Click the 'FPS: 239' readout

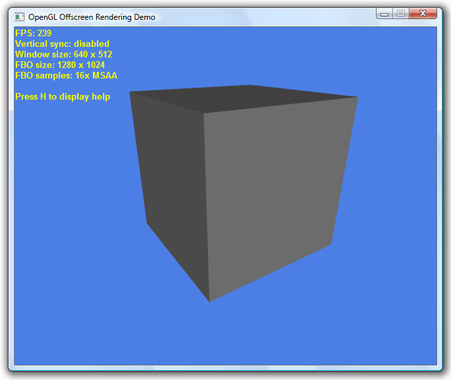[x=33, y=33]
